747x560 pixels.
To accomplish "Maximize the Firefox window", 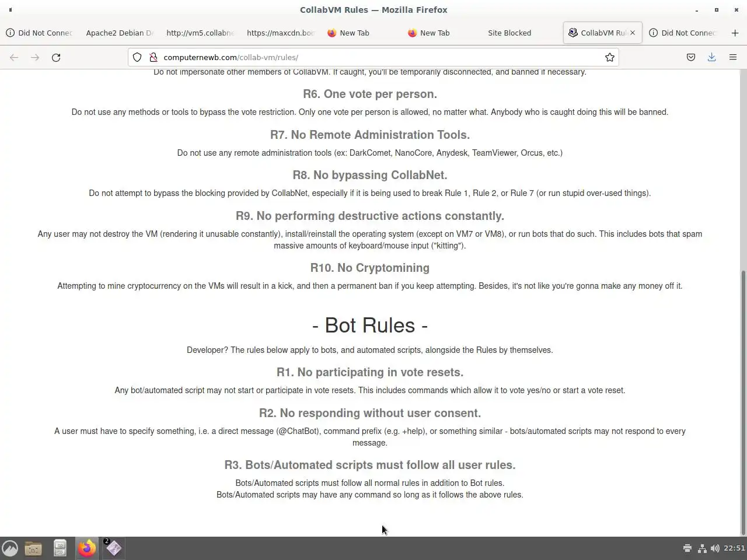I will pos(717,10).
